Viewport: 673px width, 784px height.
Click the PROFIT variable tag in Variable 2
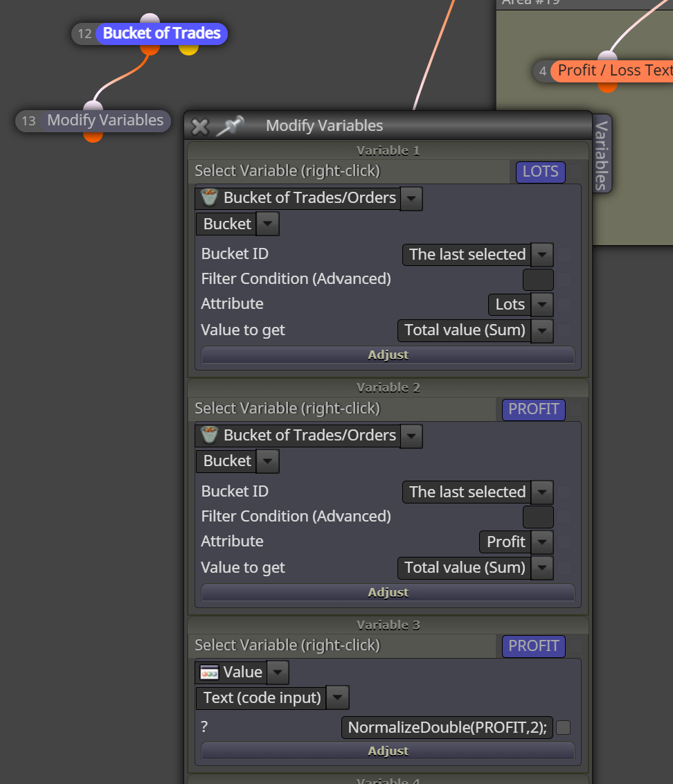coord(534,409)
